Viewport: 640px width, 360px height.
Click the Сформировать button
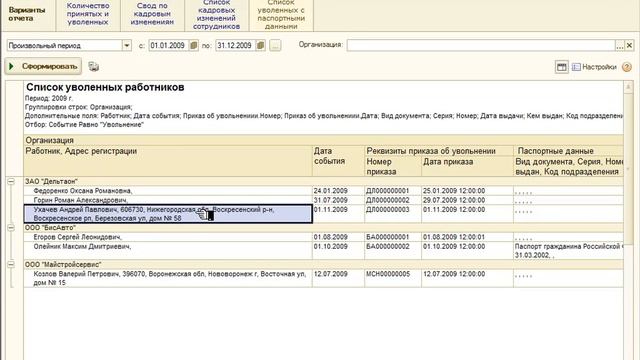pos(43,67)
